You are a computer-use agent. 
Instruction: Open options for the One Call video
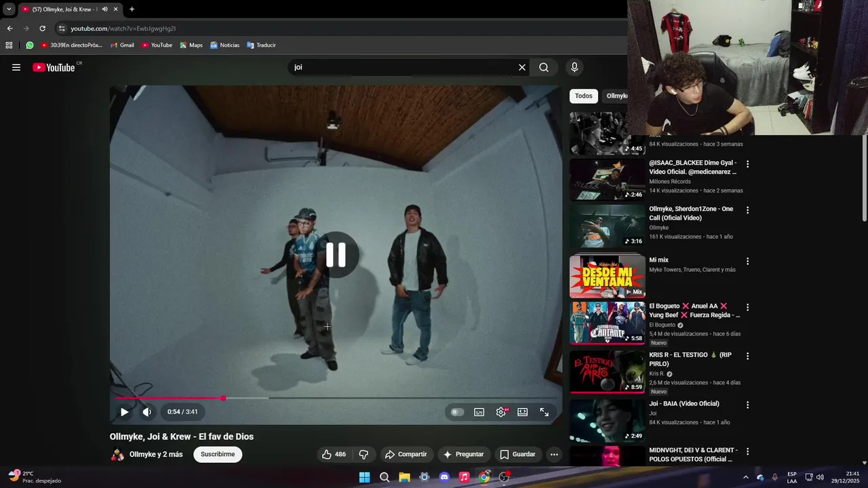pyautogui.click(x=748, y=210)
